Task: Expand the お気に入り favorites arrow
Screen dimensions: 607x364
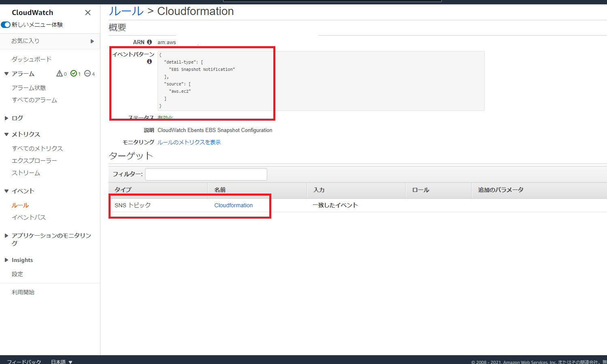Action: coord(92,41)
